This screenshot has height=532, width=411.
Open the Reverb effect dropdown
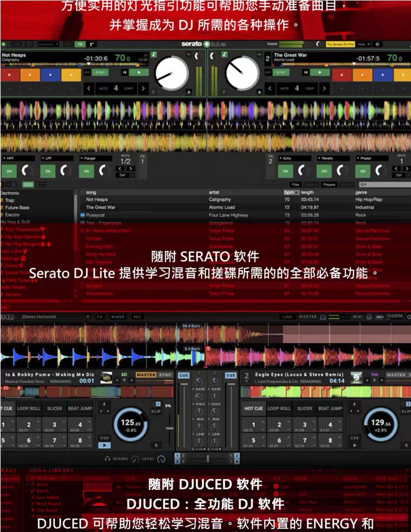(333, 158)
